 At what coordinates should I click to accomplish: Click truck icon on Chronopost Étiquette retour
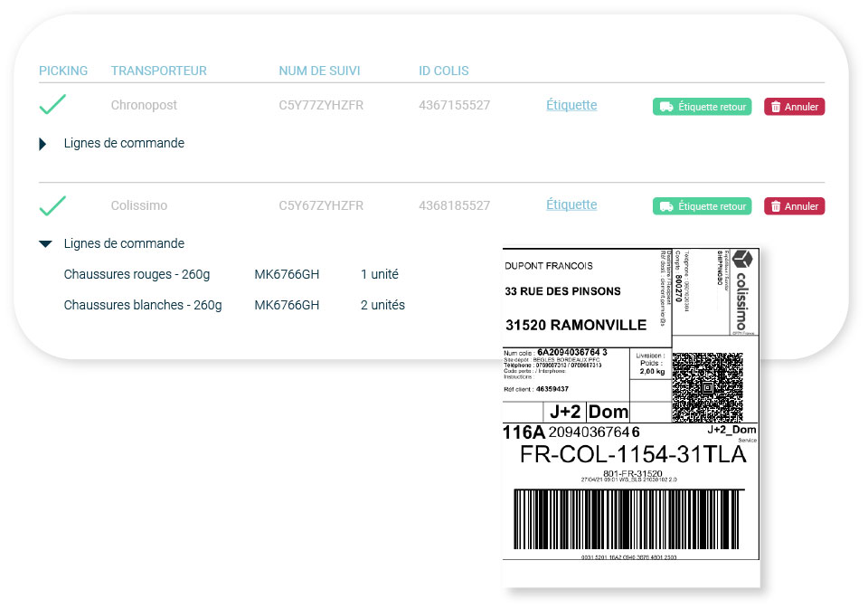[x=666, y=107]
